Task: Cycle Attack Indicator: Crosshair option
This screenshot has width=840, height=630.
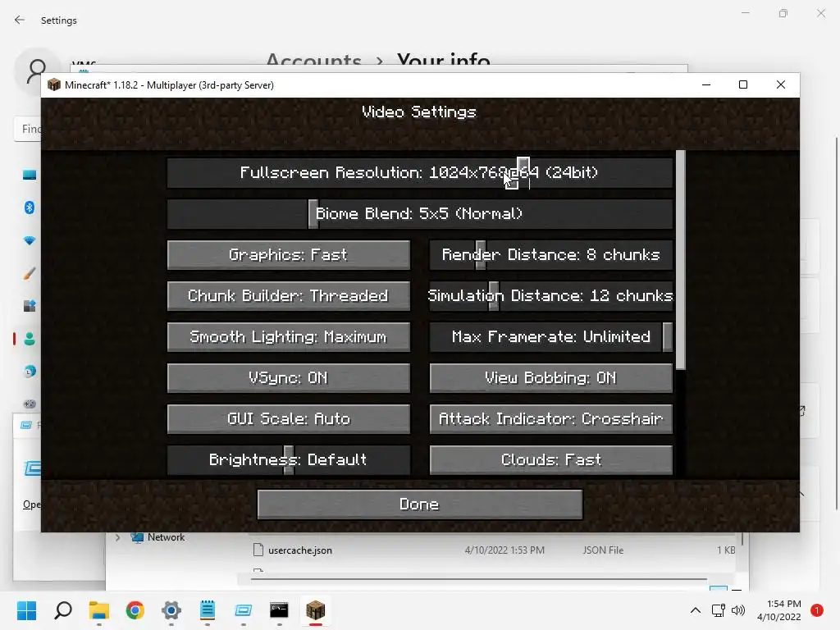Action: click(550, 419)
